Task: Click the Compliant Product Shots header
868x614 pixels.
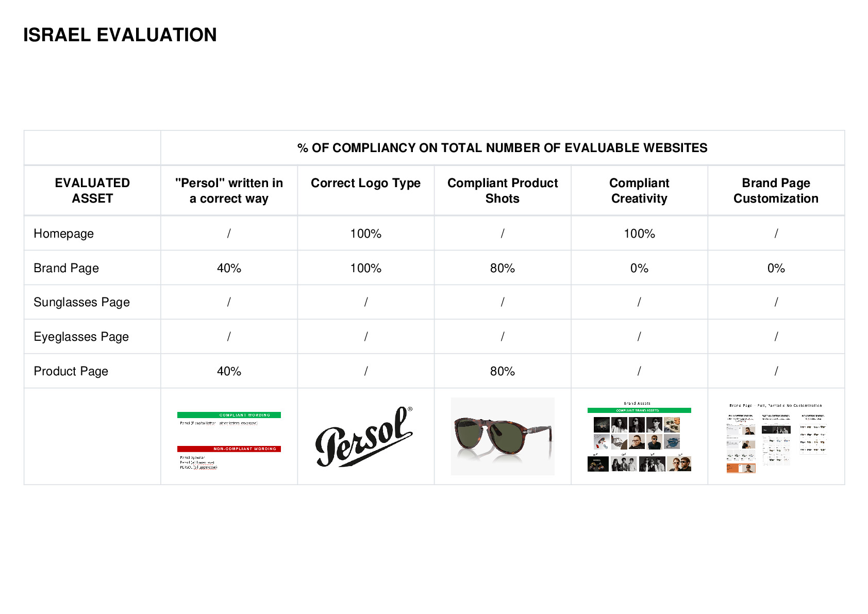Action: point(503,191)
